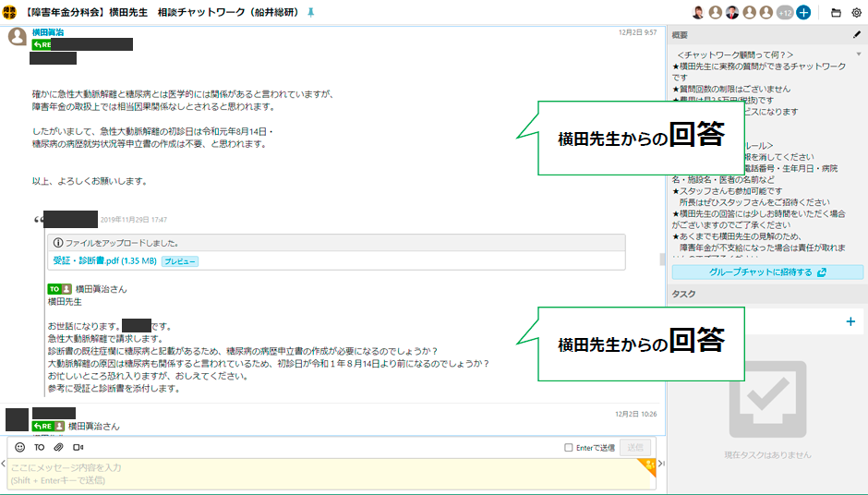Click 横田眞治さん in the reply message
This screenshot has width=868, height=495.
pyautogui.click(x=93, y=427)
